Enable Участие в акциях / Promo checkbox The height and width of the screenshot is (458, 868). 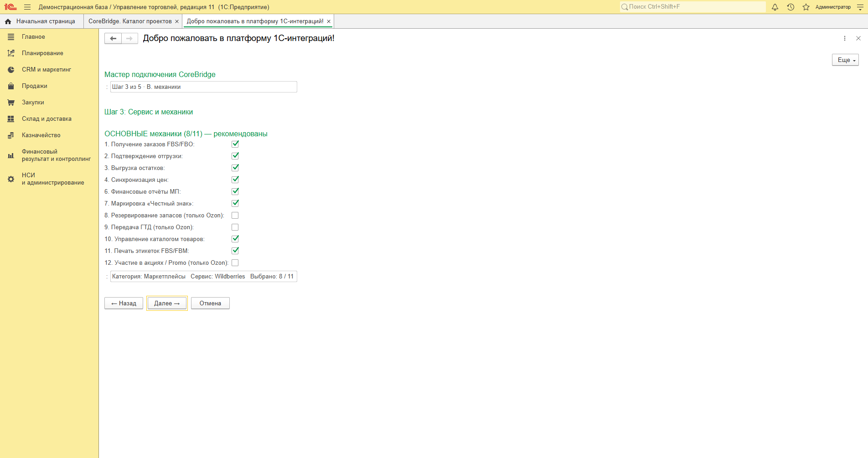click(x=235, y=262)
